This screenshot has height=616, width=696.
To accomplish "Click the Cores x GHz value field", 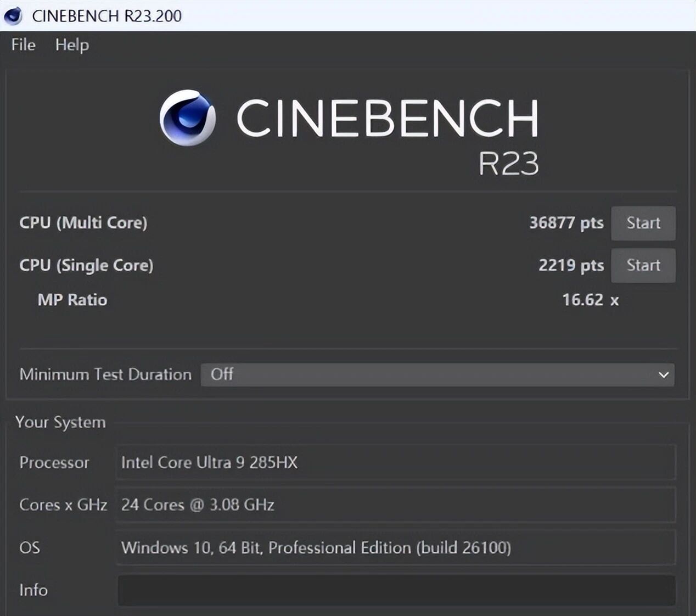I will pos(395,505).
